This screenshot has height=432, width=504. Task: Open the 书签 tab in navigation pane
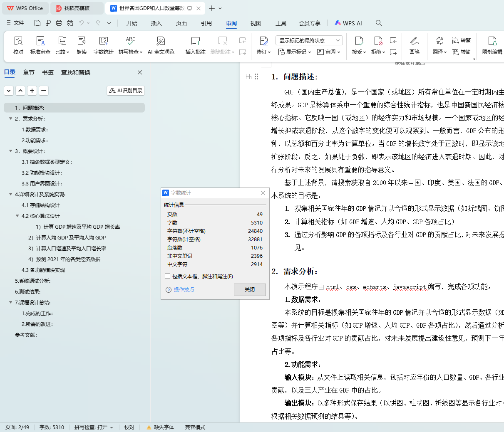(x=48, y=72)
